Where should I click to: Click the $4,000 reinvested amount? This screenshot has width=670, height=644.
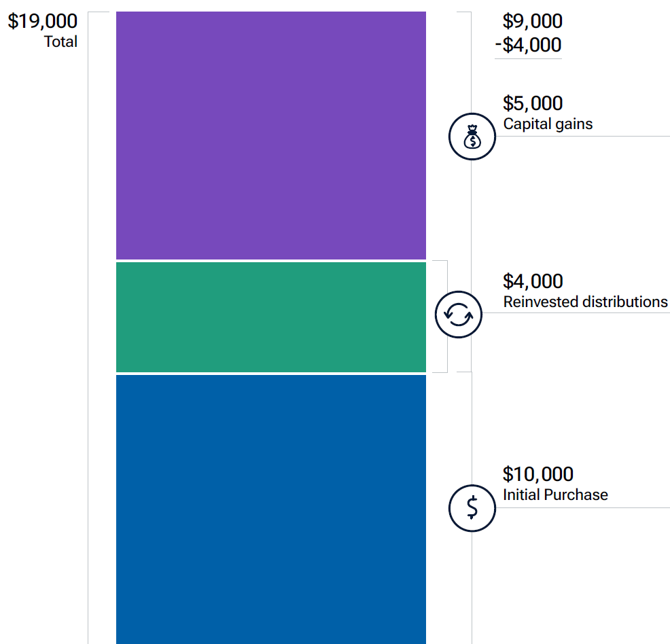[533, 281]
